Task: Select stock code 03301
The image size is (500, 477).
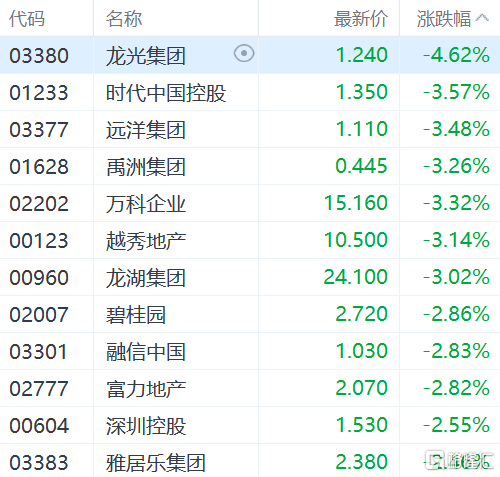Action: [x=38, y=352]
